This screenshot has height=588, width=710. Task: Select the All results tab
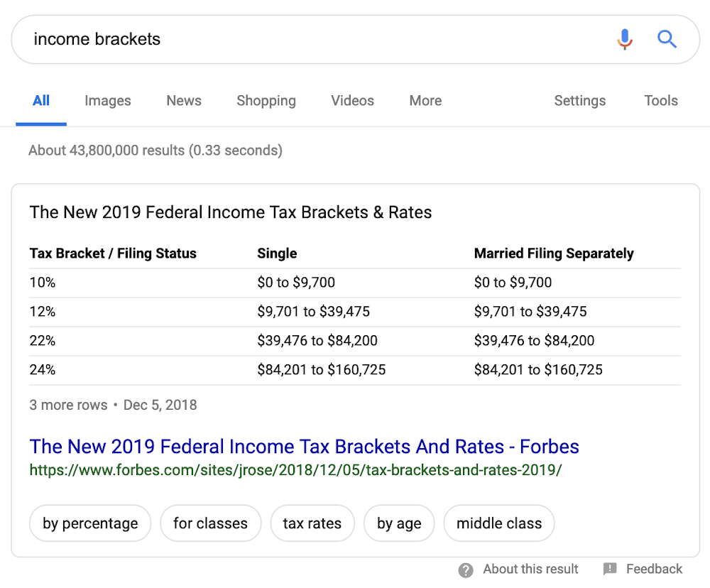tap(41, 101)
